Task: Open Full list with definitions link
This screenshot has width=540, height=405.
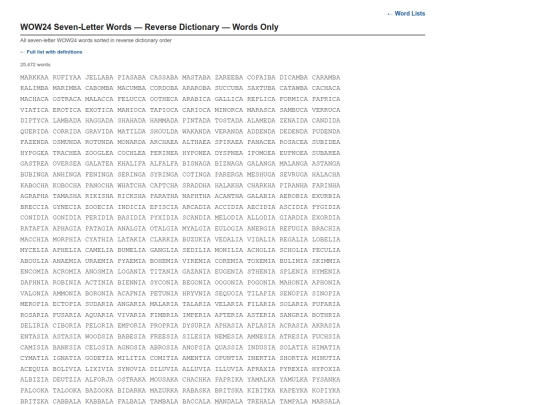Action: [x=51, y=52]
